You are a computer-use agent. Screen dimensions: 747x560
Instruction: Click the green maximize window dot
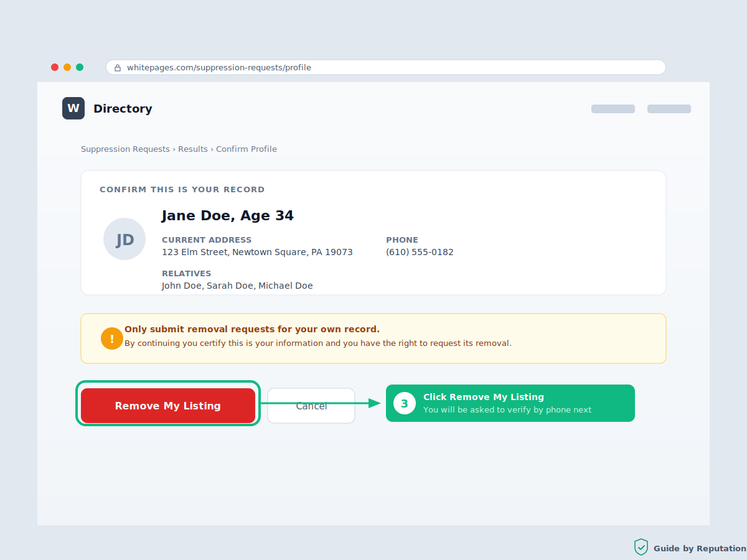[x=80, y=67]
